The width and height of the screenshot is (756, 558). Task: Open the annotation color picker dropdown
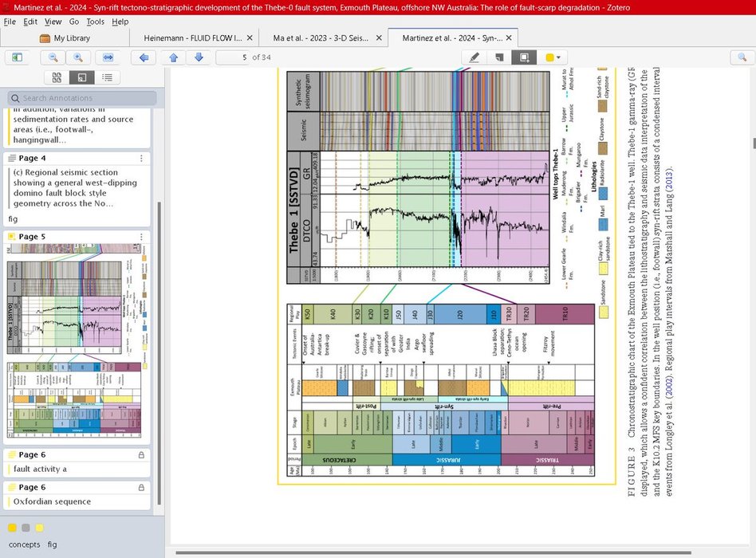[x=553, y=57]
